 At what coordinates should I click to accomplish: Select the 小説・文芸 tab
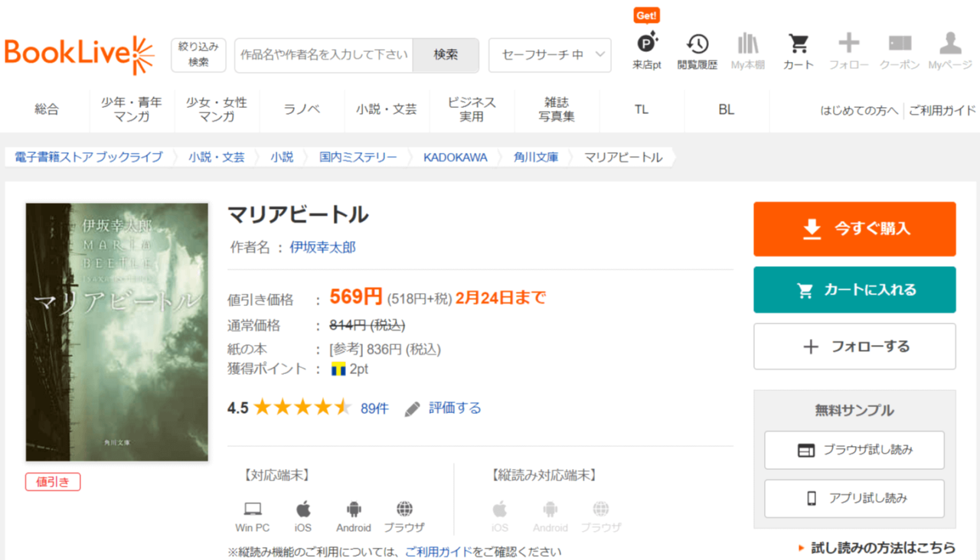pyautogui.click(x=387, y=109)
